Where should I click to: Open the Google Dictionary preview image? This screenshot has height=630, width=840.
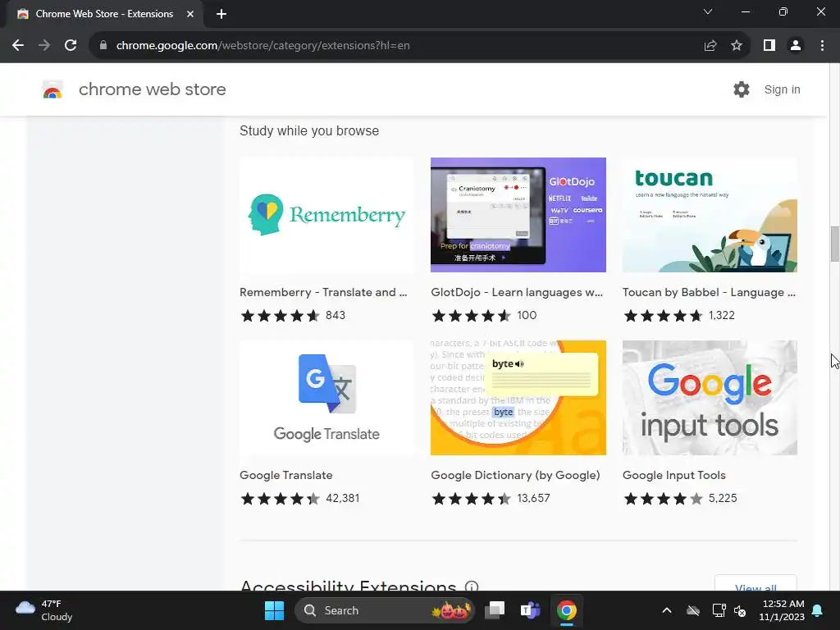pos(518,398)
